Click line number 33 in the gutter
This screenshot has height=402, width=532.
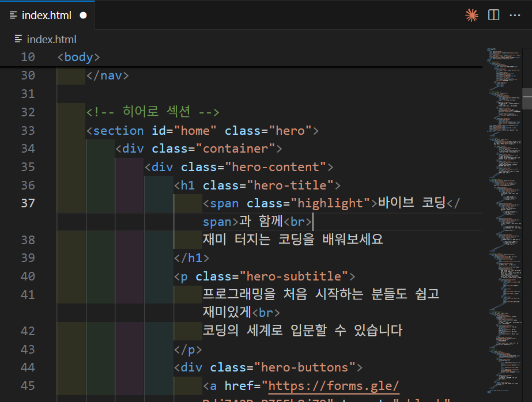tap(28, 130)
